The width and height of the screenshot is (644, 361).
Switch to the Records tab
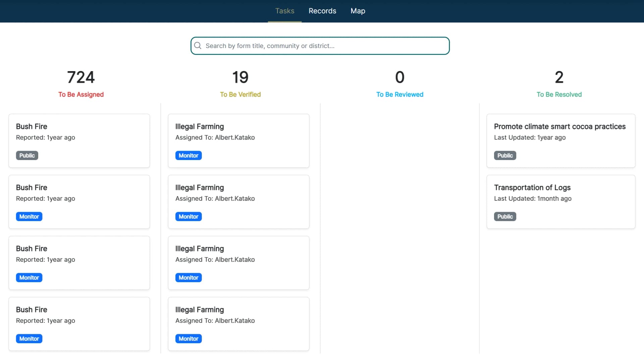322,11
